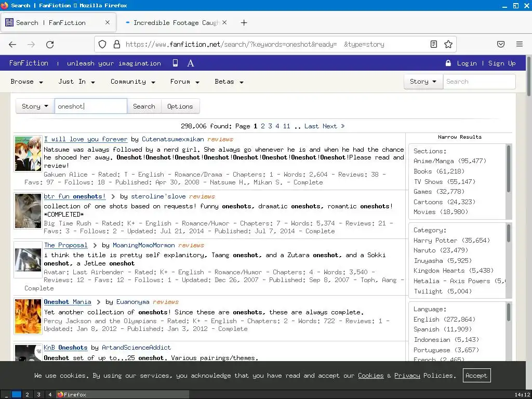
Task: Open avatar thumbnail of 'The Proposal'
Action: [28, 260]
